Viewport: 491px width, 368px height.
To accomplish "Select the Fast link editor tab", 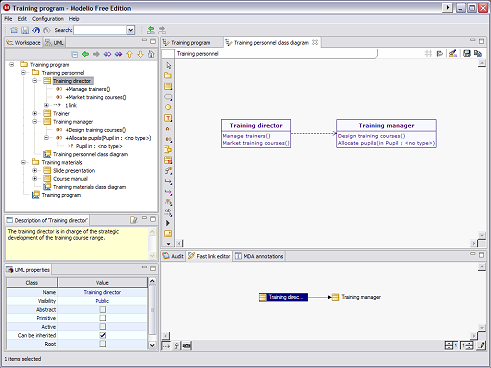I will (x=209, y=256).
